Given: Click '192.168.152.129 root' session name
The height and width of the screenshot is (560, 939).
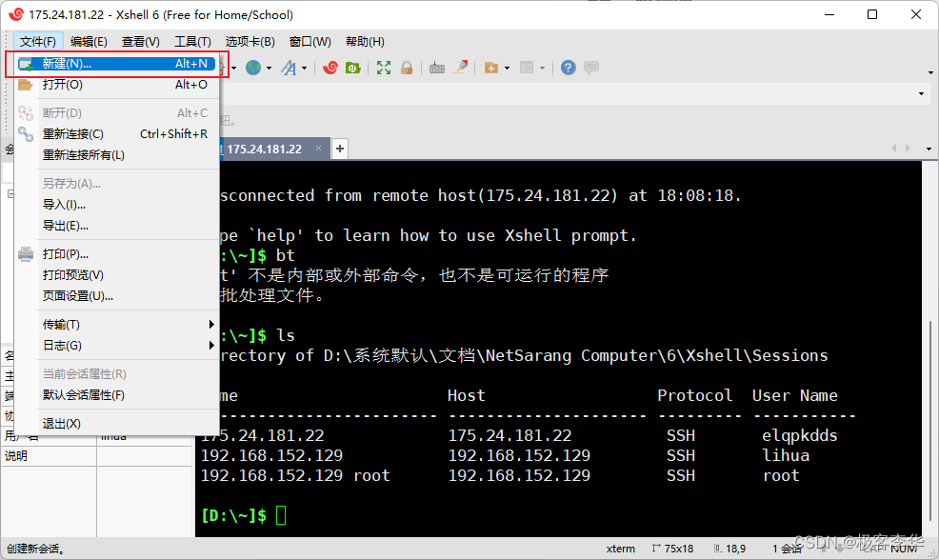Looking at the screenshot, I should click(295, 475).
